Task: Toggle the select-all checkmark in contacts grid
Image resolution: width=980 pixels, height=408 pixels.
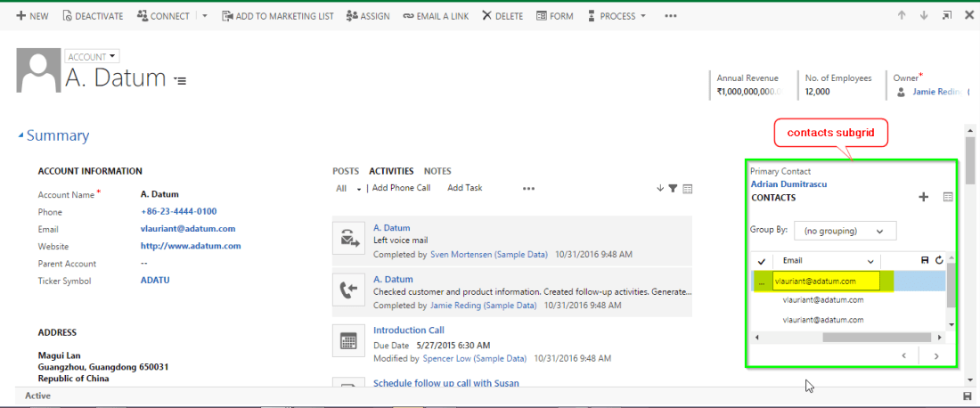Action: point(761,260)
